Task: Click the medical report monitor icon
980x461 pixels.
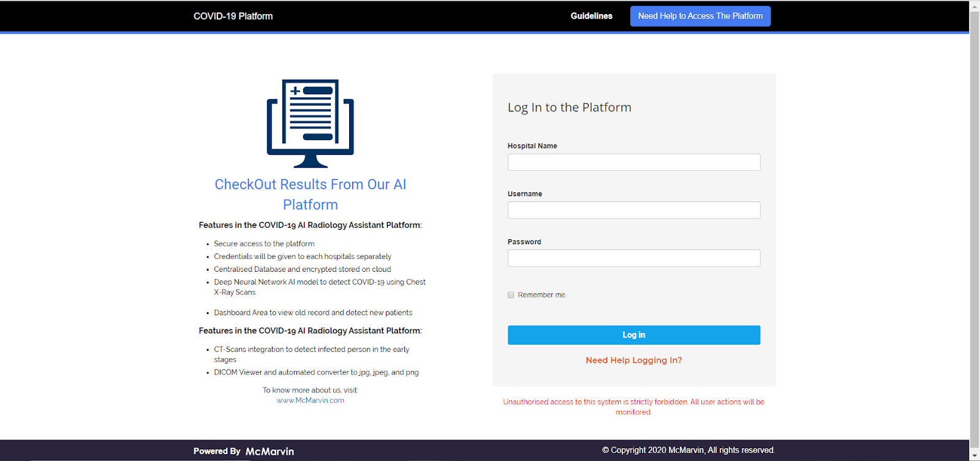Action: 311,123
